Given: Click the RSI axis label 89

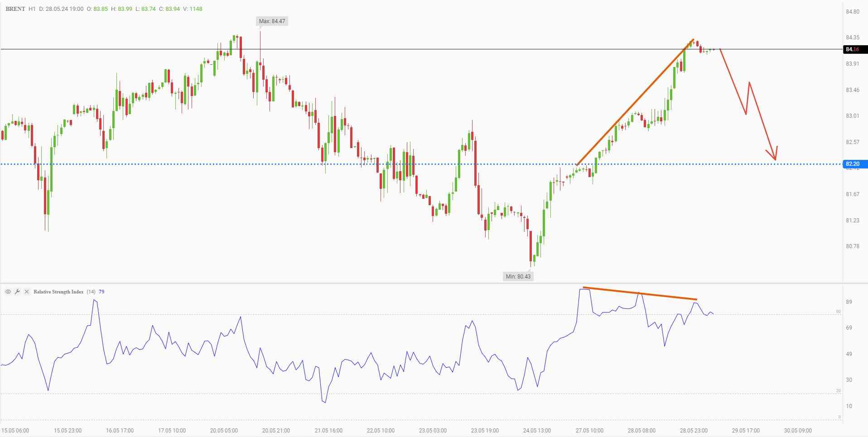Looking at the screenshot, I should coord(849,302).
